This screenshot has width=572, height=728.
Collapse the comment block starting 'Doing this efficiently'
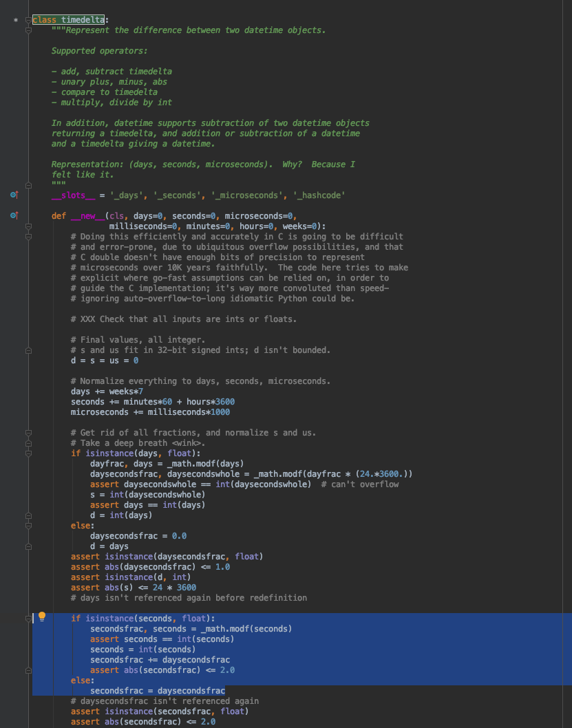(28, 237)
